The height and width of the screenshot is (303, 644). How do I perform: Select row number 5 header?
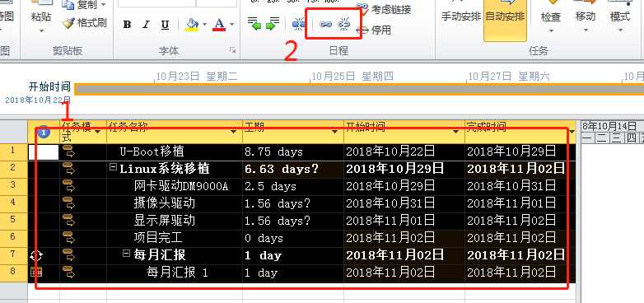[x=13, y=221]
